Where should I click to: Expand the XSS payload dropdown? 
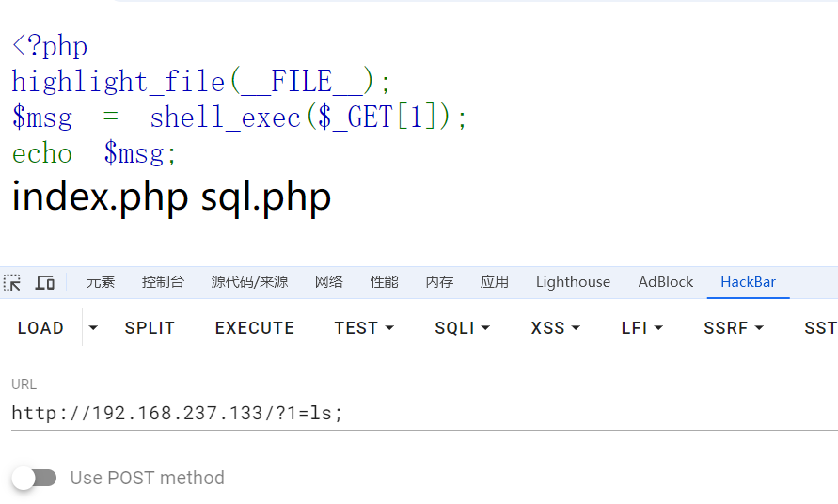556,328
